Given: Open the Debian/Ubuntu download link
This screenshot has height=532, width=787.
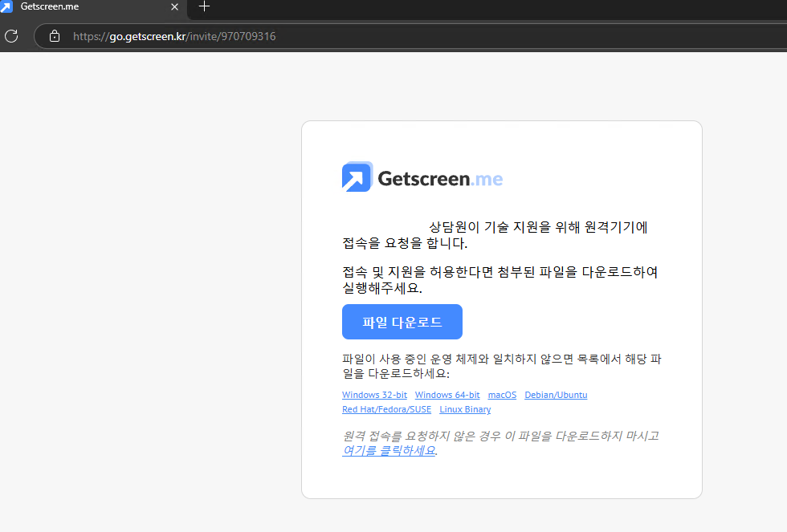Looking at the screenshot, I should (x=556, y=395).
